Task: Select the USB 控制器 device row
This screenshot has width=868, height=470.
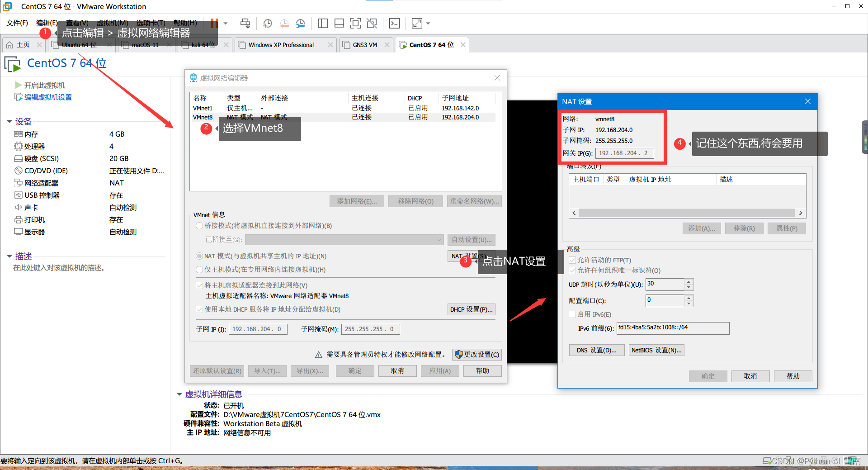Action: [x=88, y=195]
